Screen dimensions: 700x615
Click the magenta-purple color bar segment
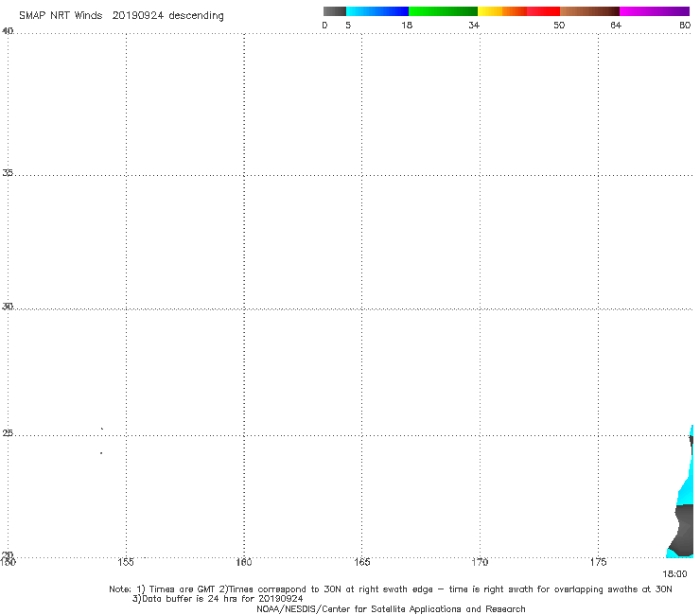pos(655,11)
